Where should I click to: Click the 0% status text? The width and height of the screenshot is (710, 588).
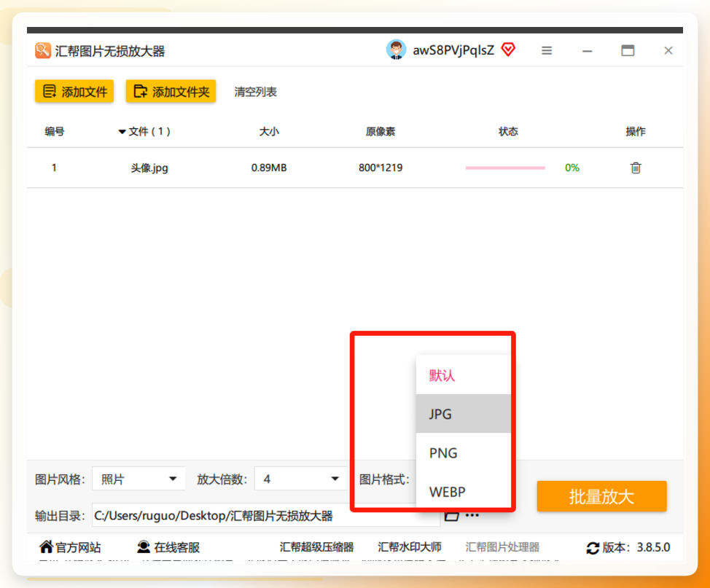[572, 168]
